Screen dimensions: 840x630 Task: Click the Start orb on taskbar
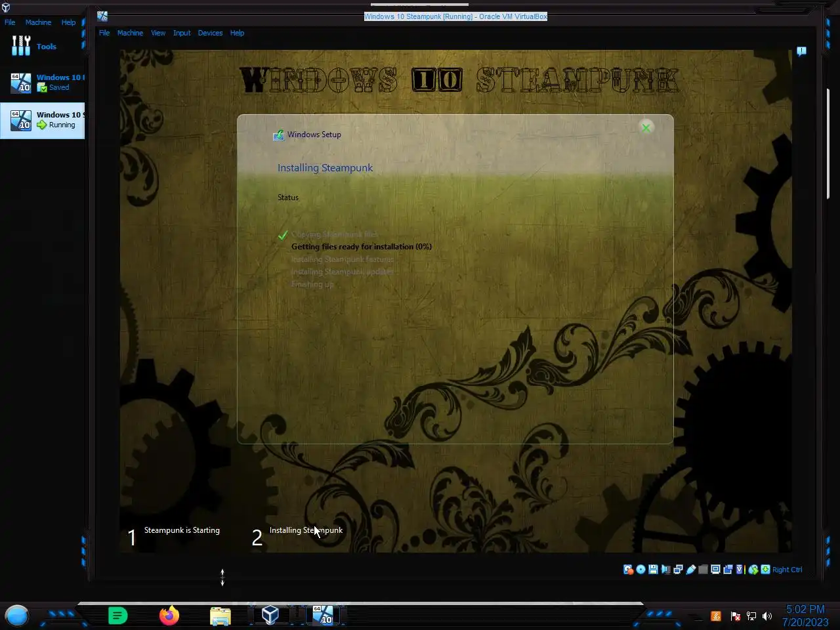17,616
